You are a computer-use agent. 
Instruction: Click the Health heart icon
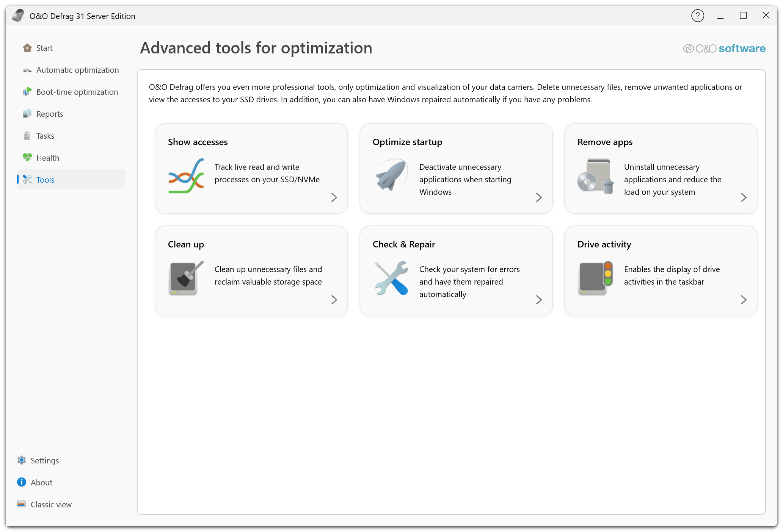(x=27, y=157)
